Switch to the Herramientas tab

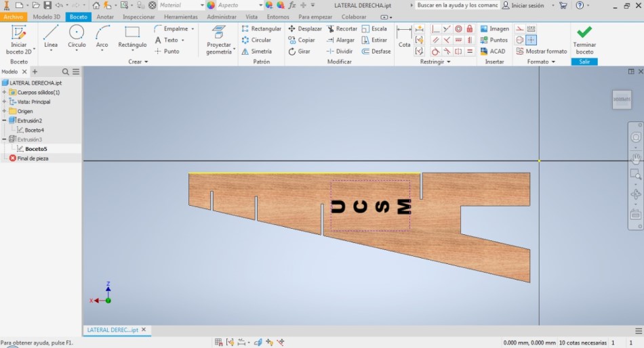tap(181, 17)
